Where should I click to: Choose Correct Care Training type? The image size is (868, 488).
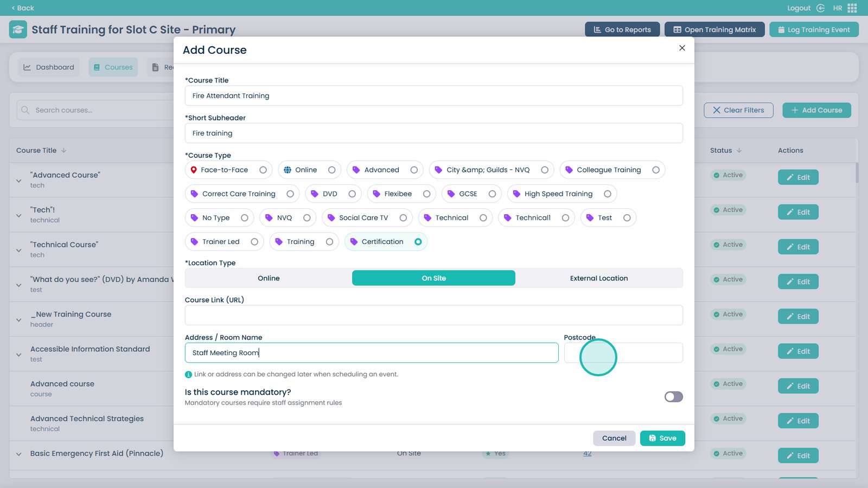(242, 194)
